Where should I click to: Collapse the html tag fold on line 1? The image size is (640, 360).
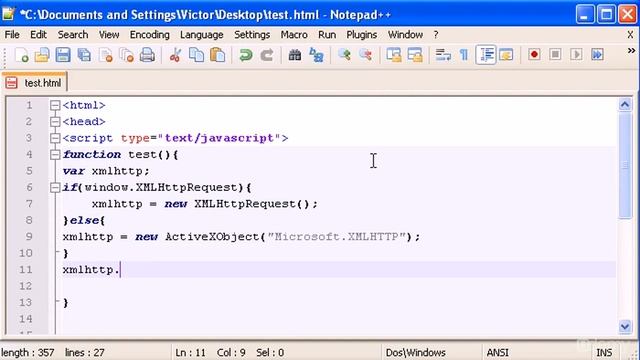[55, 105]
